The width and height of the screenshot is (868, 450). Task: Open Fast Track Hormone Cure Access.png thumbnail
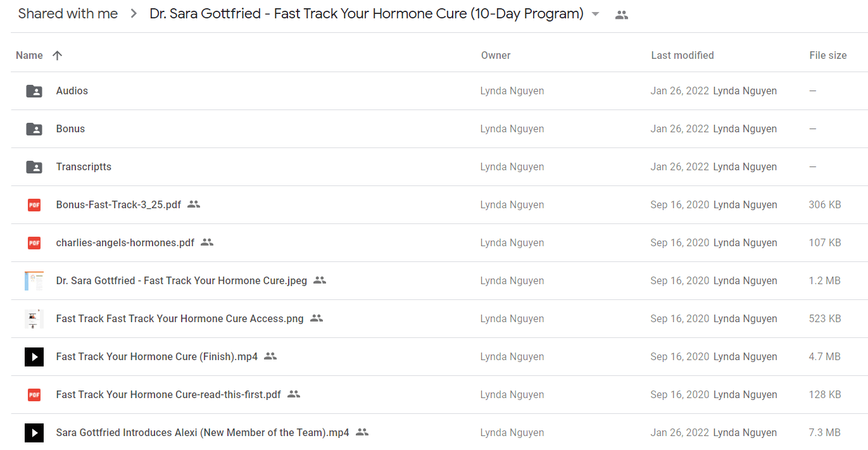tap(34, 319)
